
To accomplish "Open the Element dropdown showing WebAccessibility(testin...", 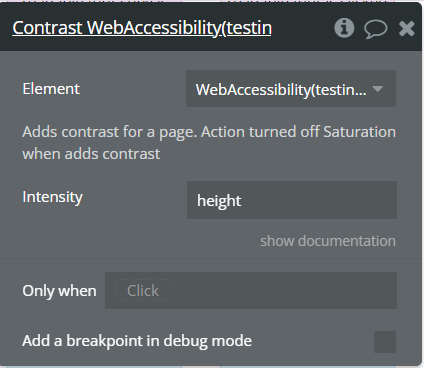I will (x=291, y=89).
